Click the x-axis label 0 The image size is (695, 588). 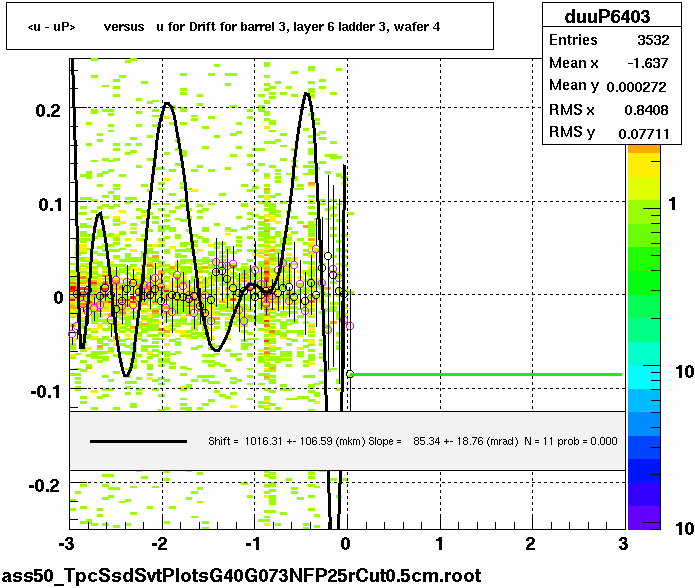coord(346,544)
